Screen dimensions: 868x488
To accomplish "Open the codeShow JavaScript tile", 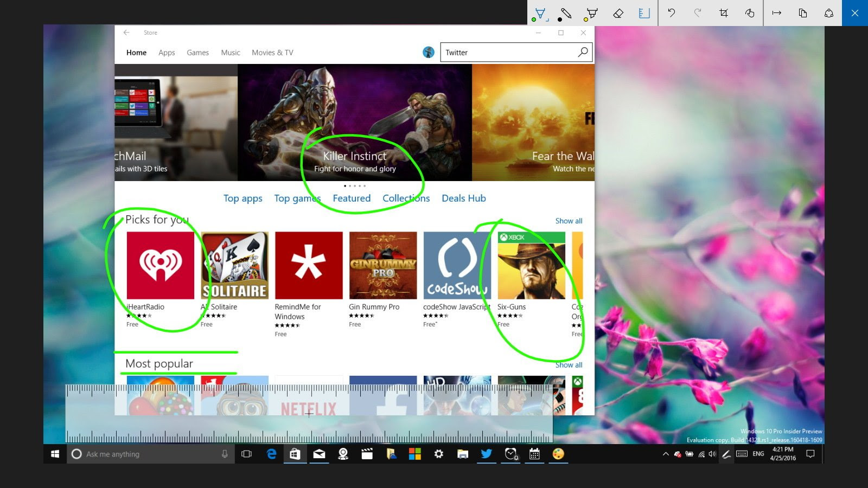I will tap(457, 279).
